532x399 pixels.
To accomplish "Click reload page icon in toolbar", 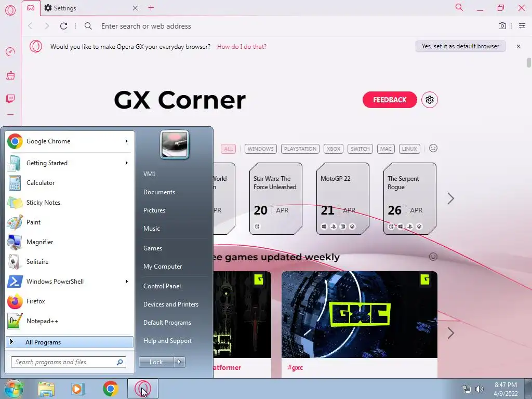I will pos(63,26).
